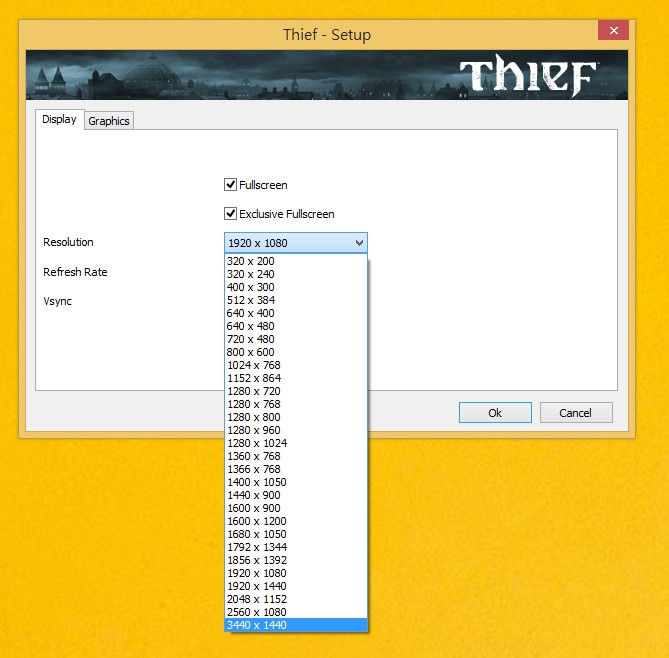Choose 1360 x 768 resolution
Image resolution: width=669 pixels, height=658 pixels.
(296, 456)
